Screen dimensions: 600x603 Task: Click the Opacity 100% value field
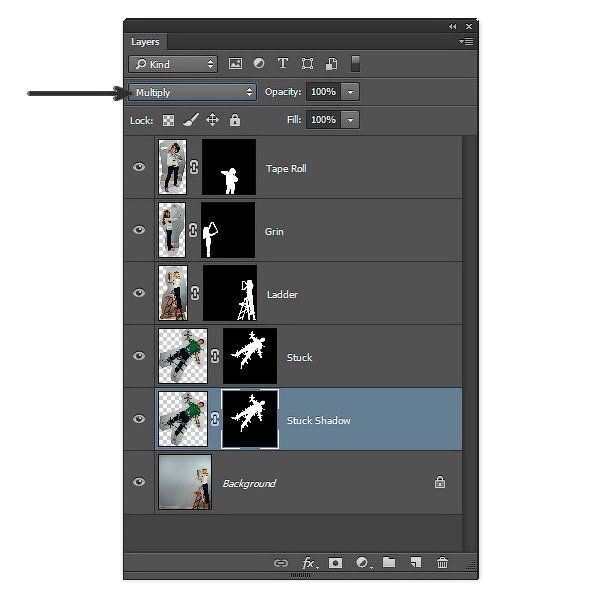pyautogui.click(x=323, y=92)
